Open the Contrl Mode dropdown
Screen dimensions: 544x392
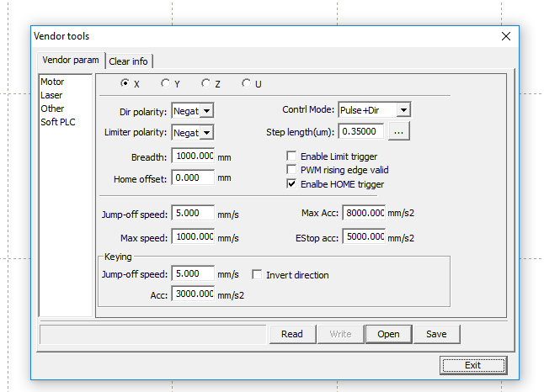pos(403,110)
